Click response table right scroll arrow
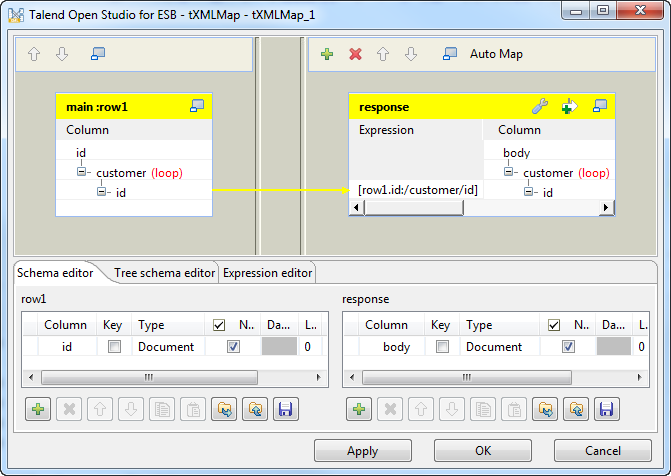Viewport: 671px width, 476px height. point(606,208)
